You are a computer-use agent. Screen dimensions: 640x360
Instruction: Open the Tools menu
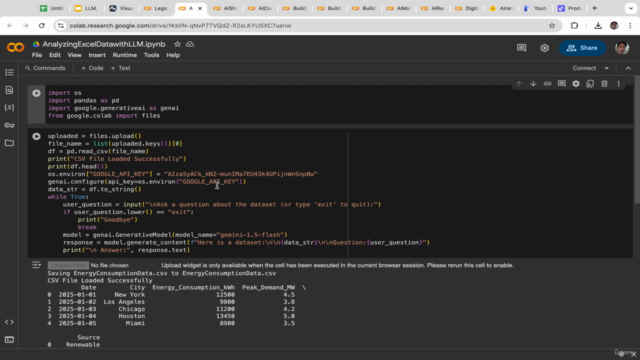[151, 55]
